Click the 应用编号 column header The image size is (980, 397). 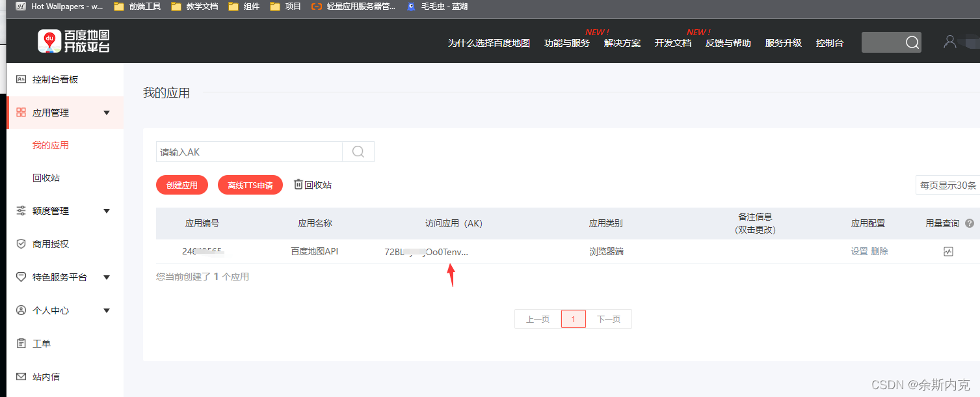click(x=202, y=223)
